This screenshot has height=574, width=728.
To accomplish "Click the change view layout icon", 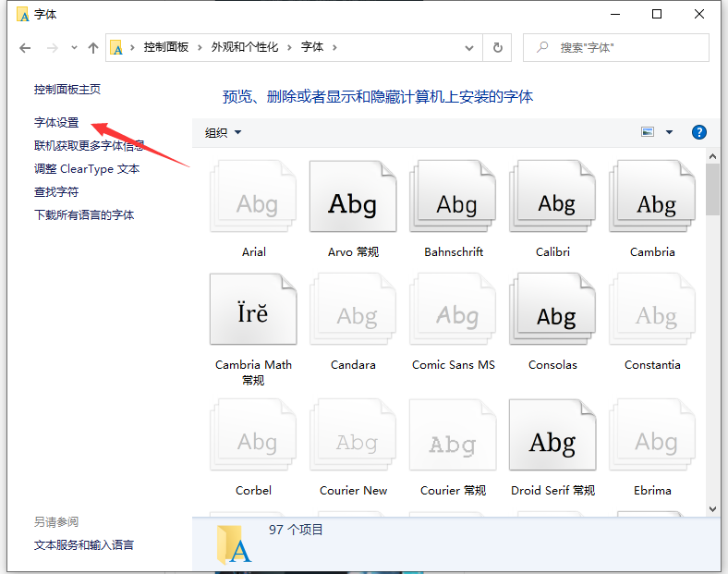I will pyautogui.click(x=648, y=132).
